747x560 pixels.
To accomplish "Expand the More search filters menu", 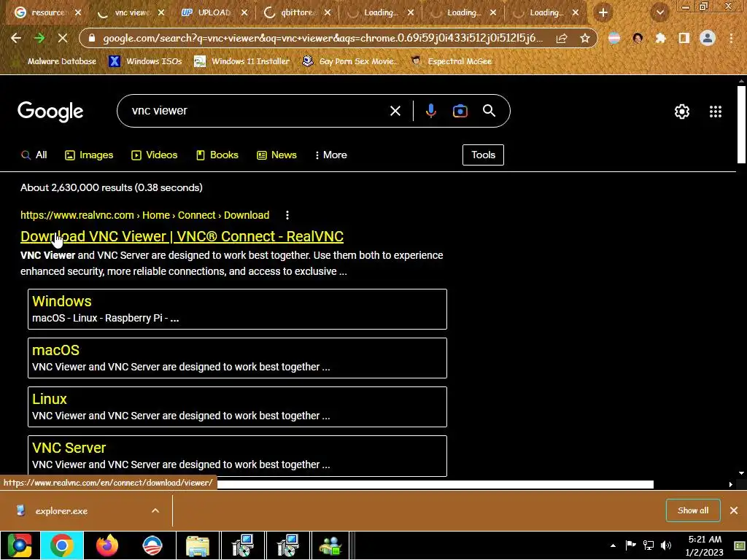I will point(331,155).
